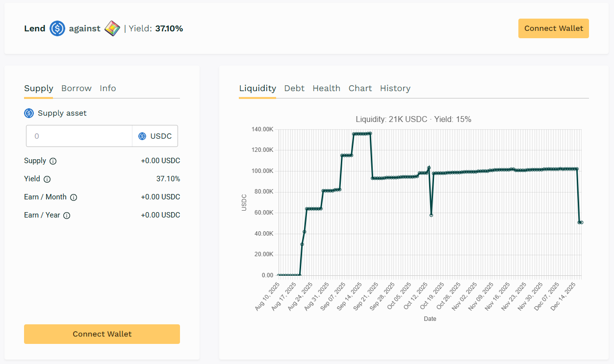
Task: Click USDC icon inside the amount field
Action: 142,136
